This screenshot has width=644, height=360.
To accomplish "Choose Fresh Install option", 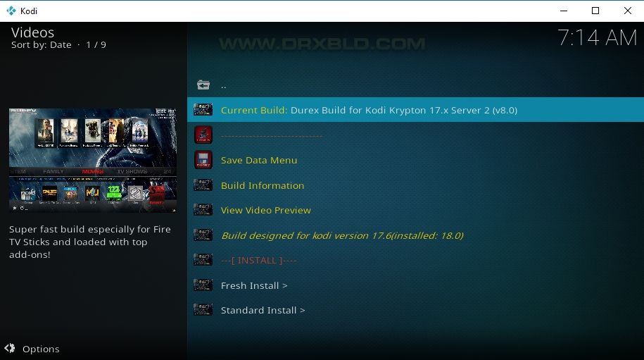I will (x=254, y=285).
